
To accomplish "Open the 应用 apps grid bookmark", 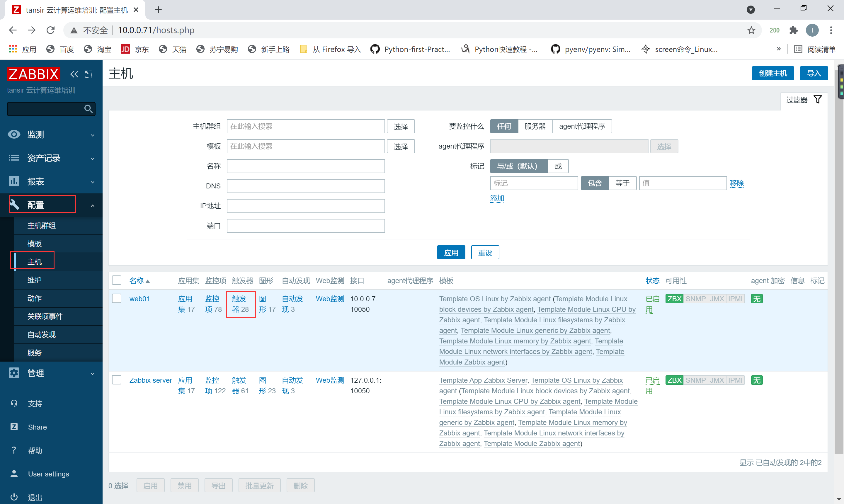I will (22, 49).
